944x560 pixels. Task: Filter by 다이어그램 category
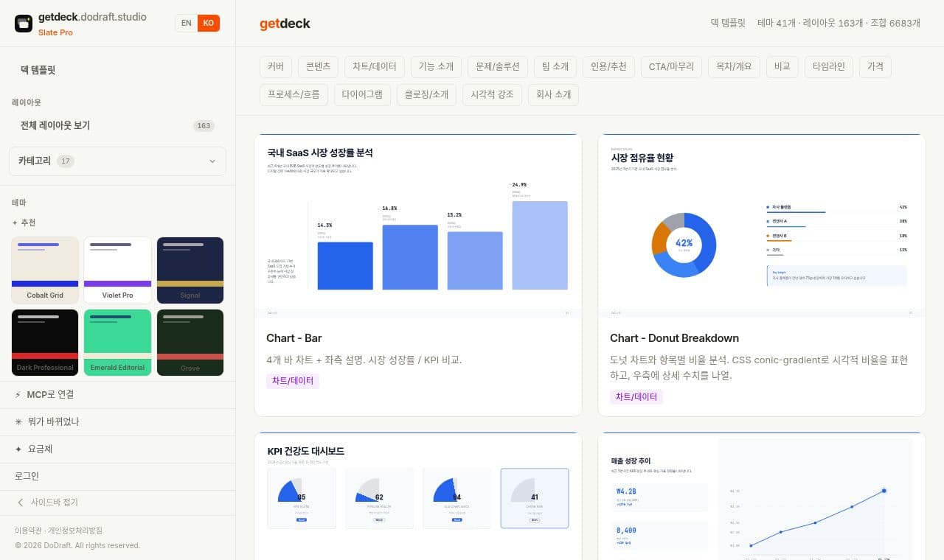362,95
